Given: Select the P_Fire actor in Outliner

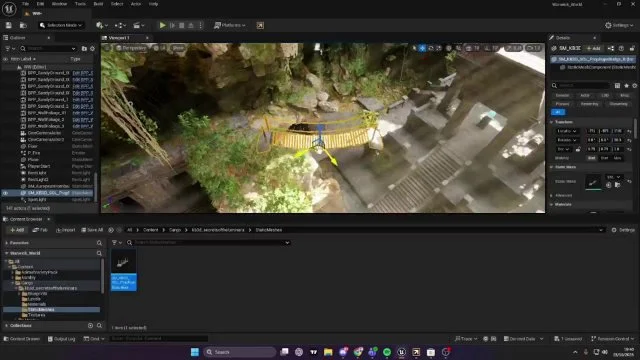Looking at the screenshot, I should [33, 153].
